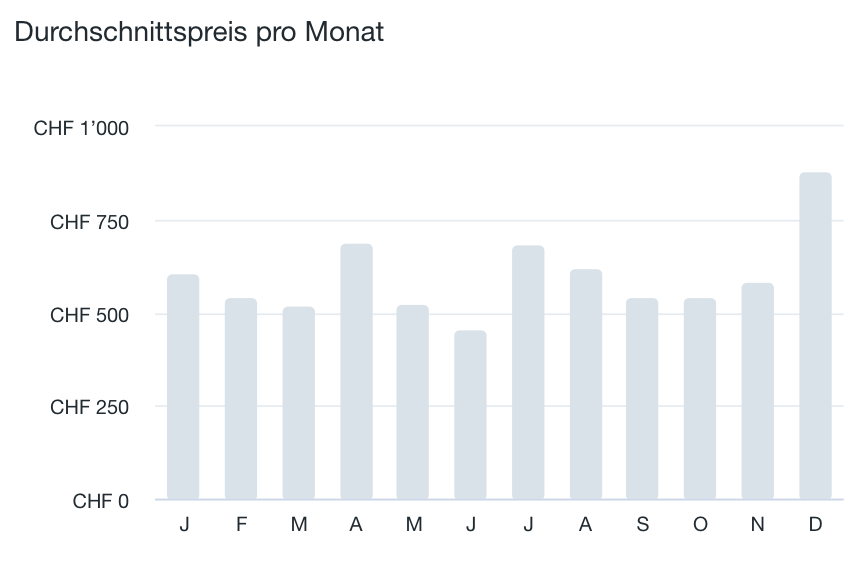Image resolution: width=862 pixels, height=564 pixels.
Task: Click the July average price bar
Action: [528, 373]
